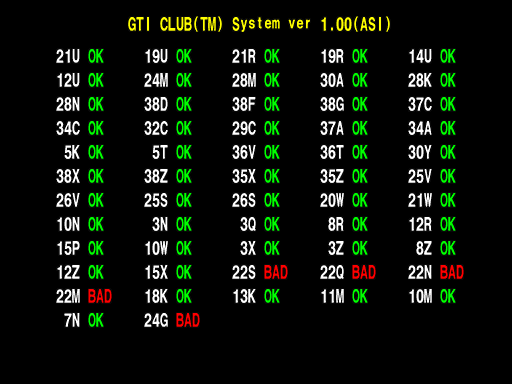Select the 21U chip label
512x384 pixels.
pos(68,56)
